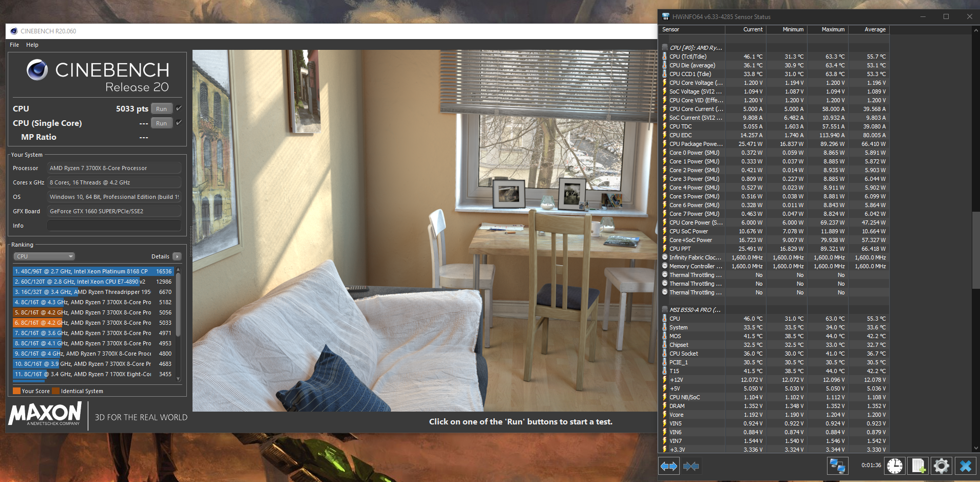Select ranking row 2 Intel Xeon CPU E7-4890 v2
The height and width of the screenshot is (482, 980).
93,282
